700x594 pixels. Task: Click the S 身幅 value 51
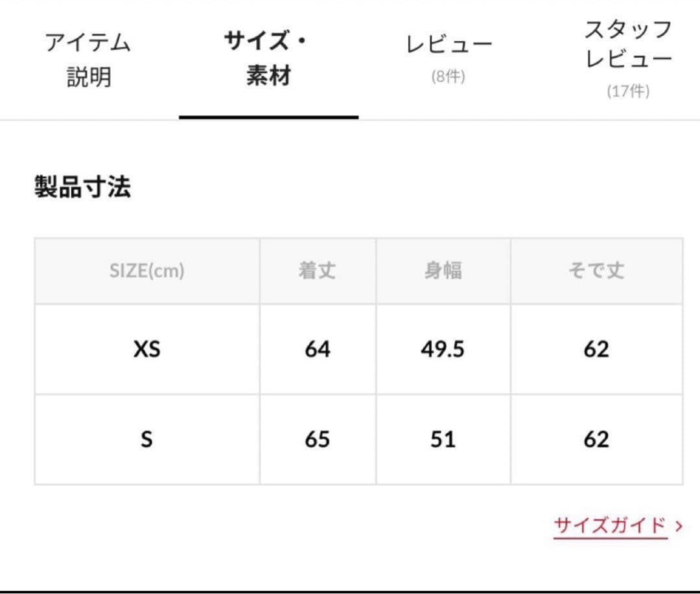click(443, 440)
